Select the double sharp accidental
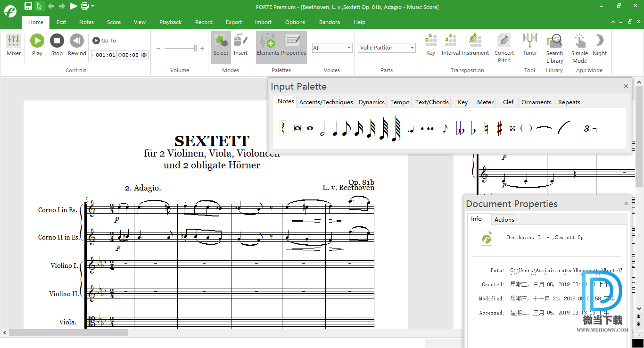This screenshot has height=348, width=644. click(x=512, y=128)
